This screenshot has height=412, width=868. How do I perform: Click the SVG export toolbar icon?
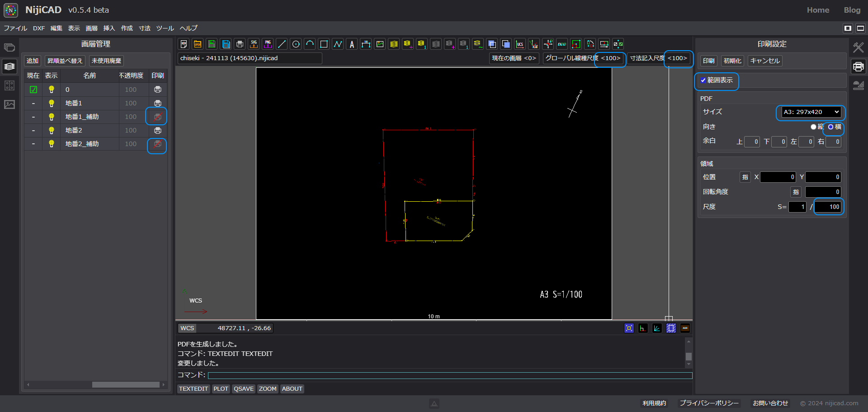click(254, 44)
